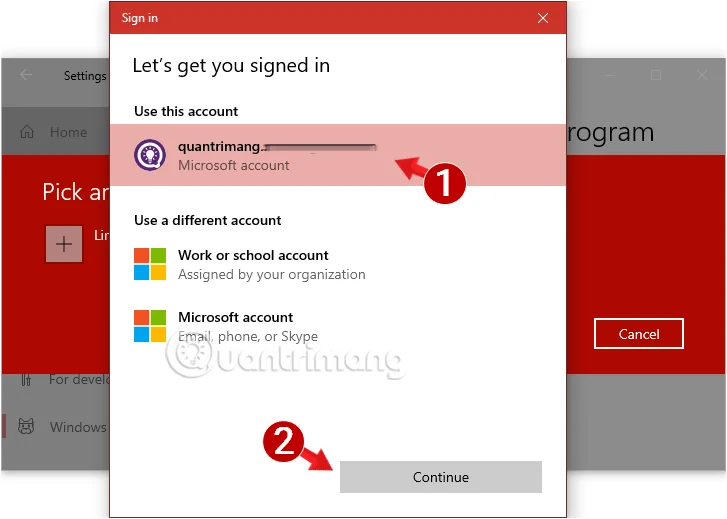This screenshot has width=727, height=519.
Task: Choose Microsoft account Email, phone, or Skype
Action: click(x=338, y=326)
